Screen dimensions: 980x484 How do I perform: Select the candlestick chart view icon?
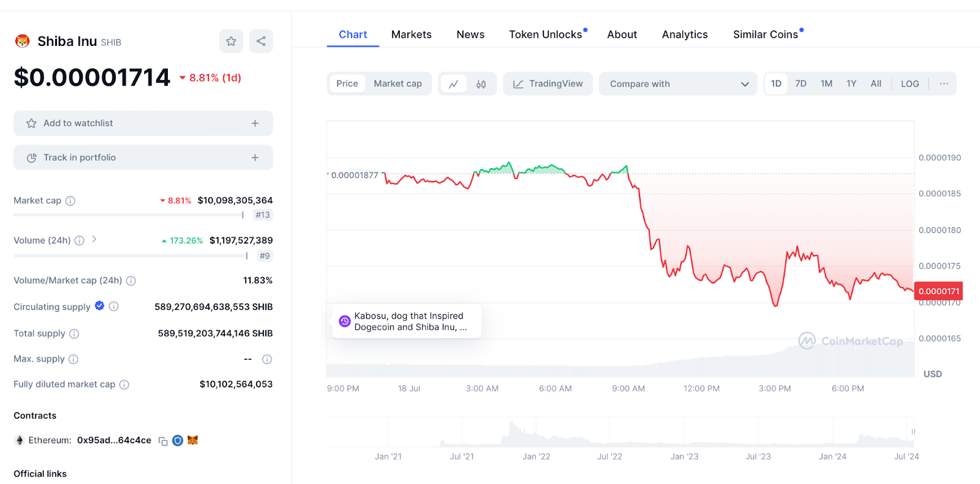pyautogui.click(x=481, y=84)
